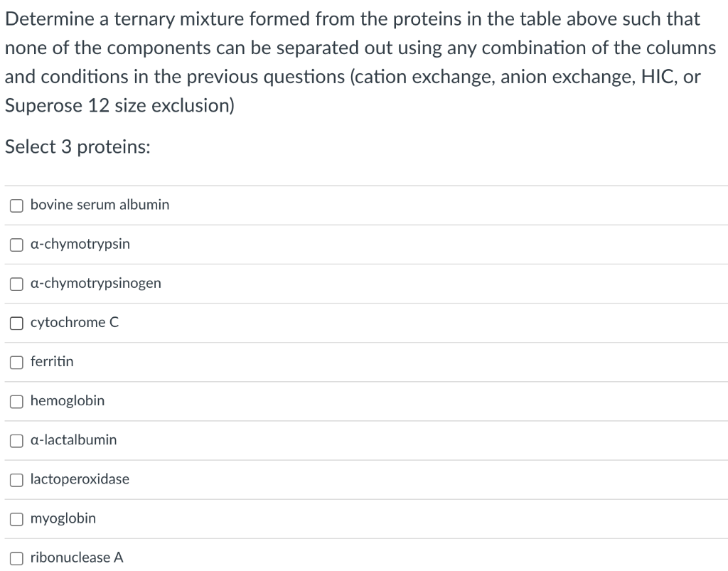
Task: Click the ferritin option label
Action: [51, 361]
